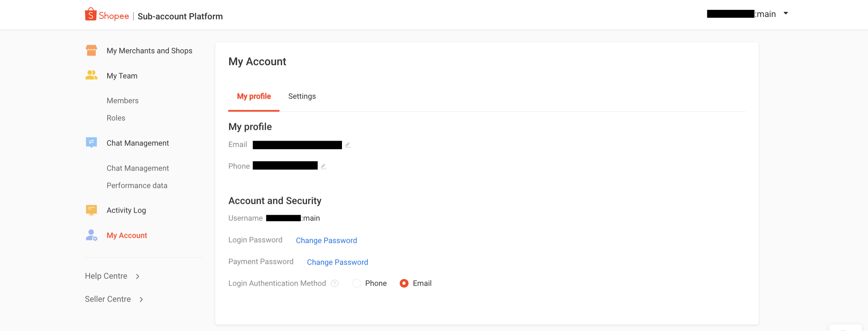Screen dimensions: 868x331
Task: Open Members under My Team
Action: (x=123, y=101)
